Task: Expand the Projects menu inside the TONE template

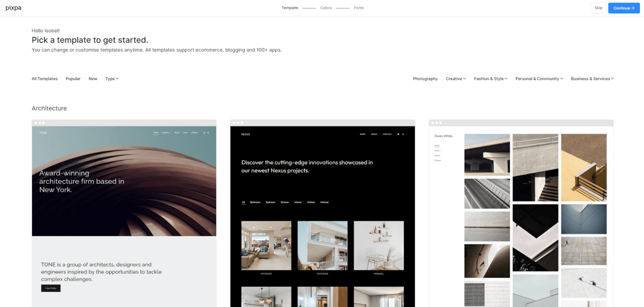Action: pos(166,132)
